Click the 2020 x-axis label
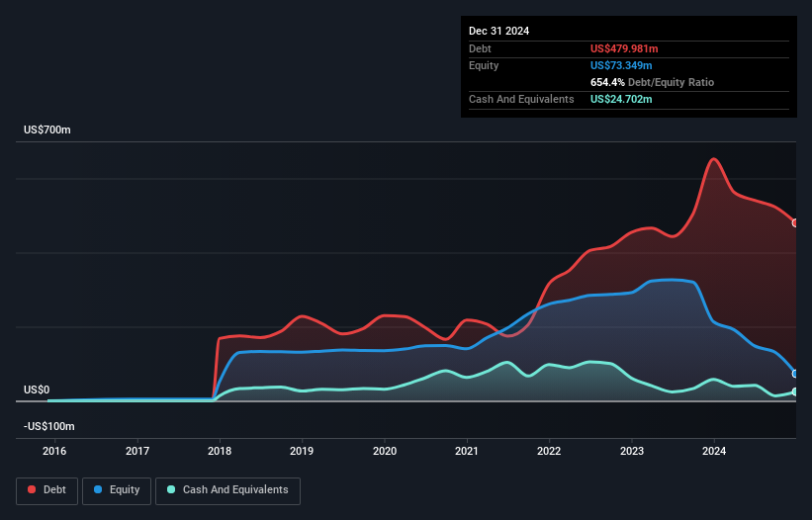 385,451
